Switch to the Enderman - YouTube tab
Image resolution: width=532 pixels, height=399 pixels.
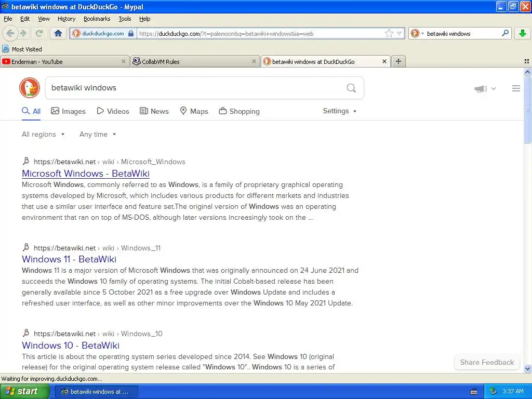(64, 61)
